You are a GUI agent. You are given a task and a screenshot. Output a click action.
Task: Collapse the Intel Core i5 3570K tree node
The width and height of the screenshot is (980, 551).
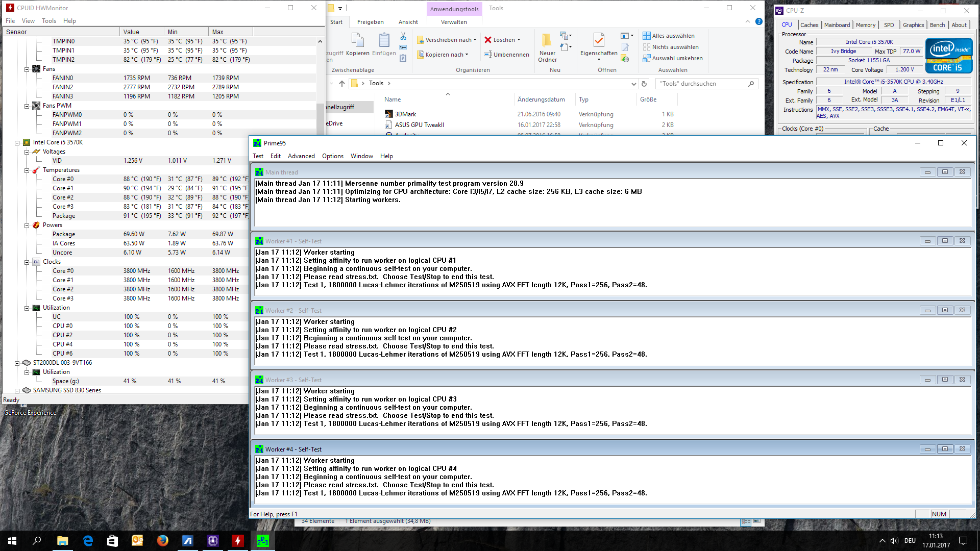pos(17,143)
